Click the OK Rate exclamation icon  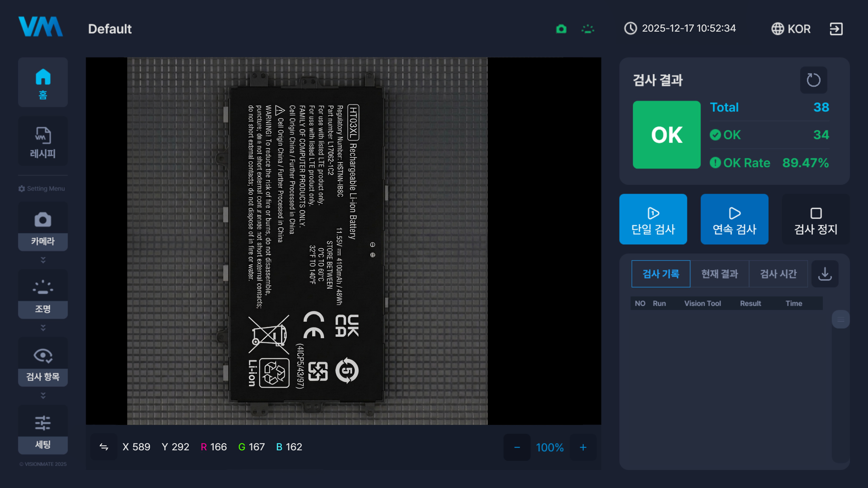(715, 163)
